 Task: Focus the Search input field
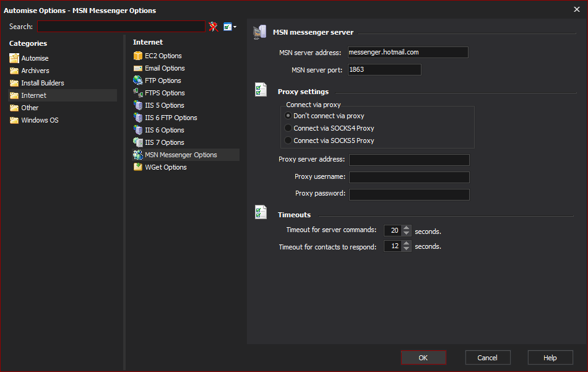coord(121,26)
